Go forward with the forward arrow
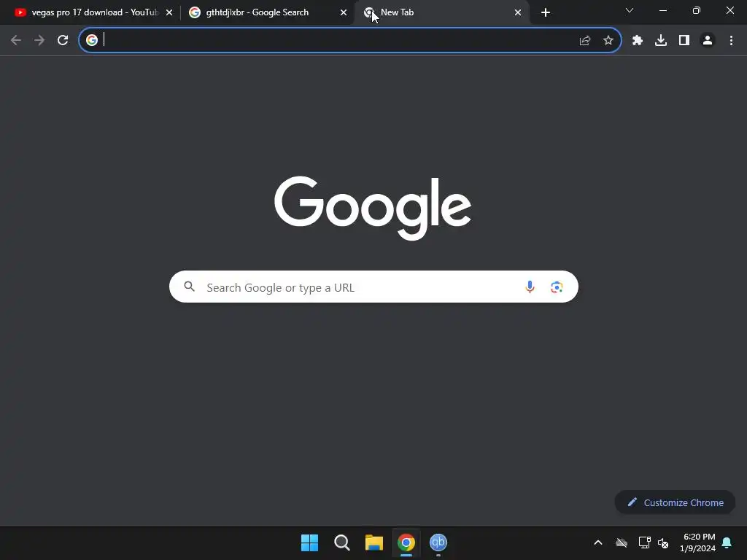The image size is (747, 560). tap(39, 40)
